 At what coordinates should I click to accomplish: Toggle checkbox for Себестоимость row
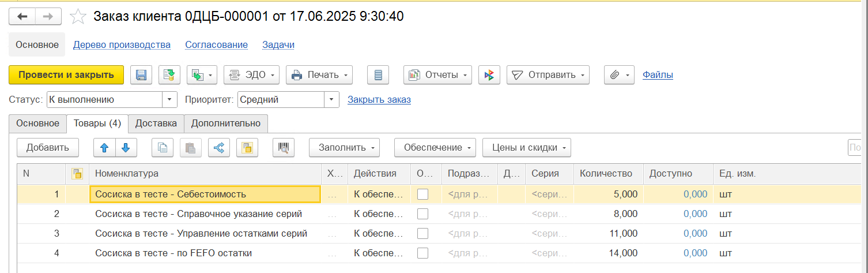422,195
